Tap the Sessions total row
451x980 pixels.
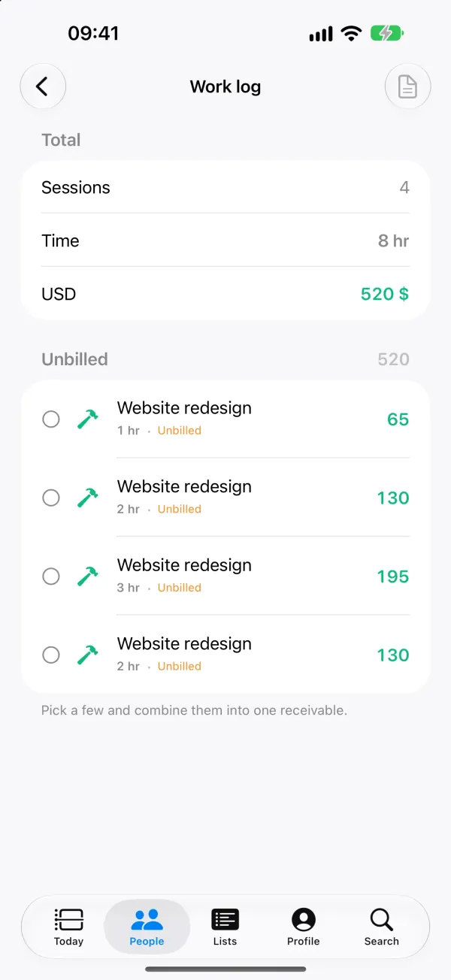click(225, 187)
